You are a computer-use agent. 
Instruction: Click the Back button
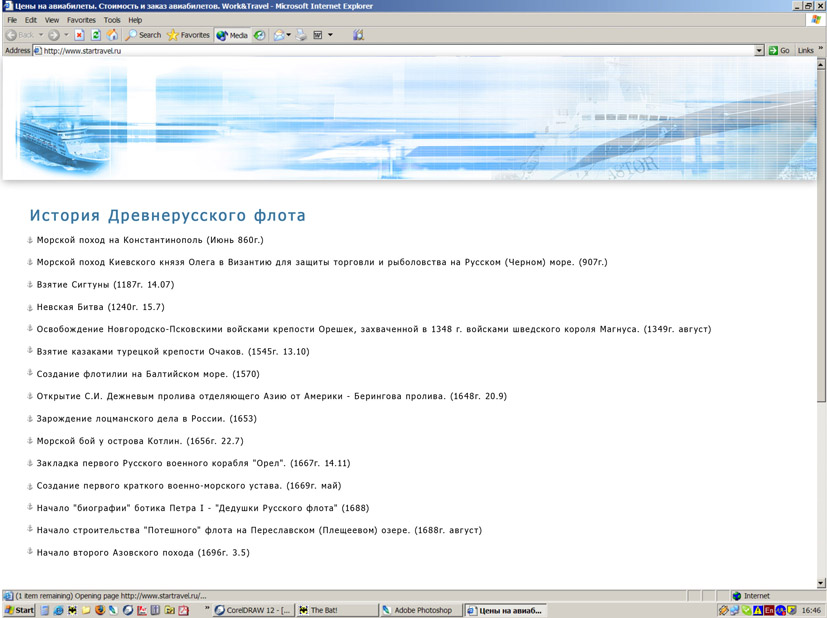tap(20, 35)
